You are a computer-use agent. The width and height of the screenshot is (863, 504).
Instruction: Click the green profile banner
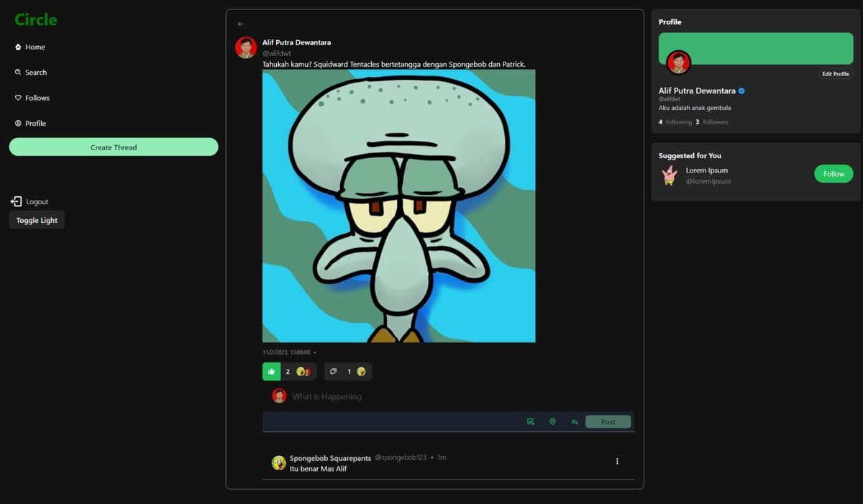(756, 48)
